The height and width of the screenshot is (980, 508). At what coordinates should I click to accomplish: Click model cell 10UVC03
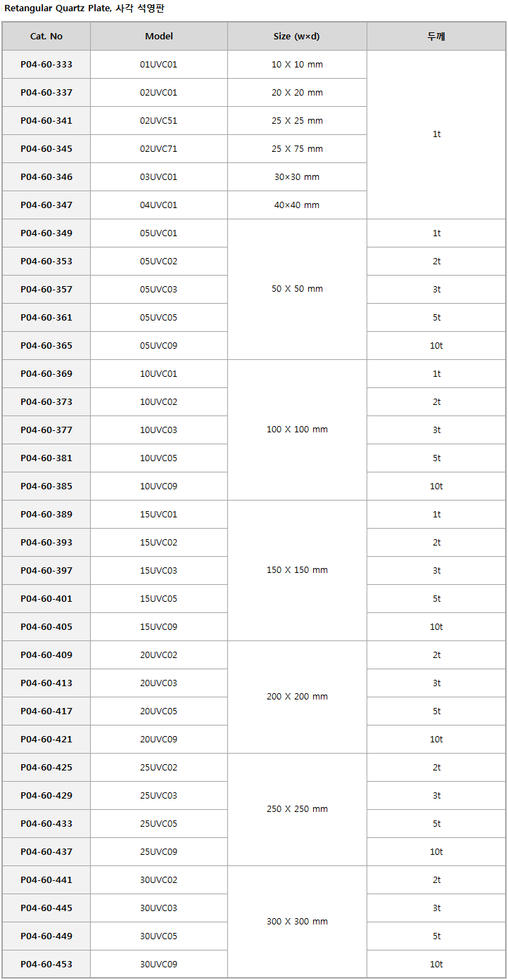click(159, 430)
